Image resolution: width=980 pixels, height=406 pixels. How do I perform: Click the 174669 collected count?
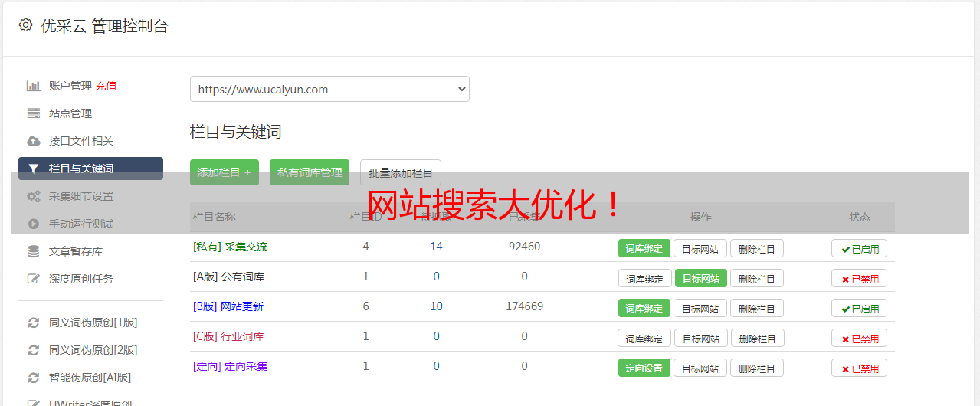point(524,306)
